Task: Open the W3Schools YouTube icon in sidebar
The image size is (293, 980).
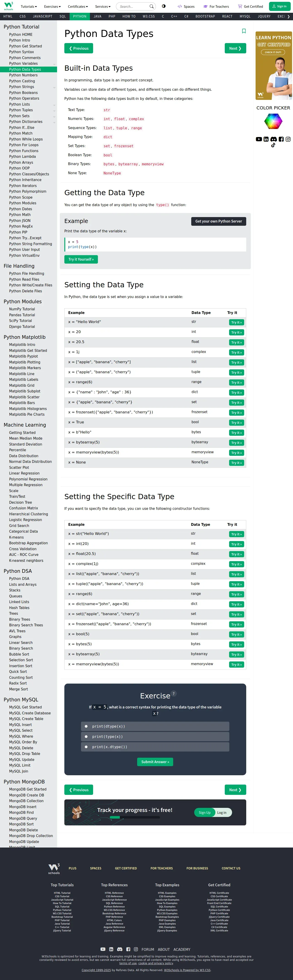Action: click(259, 139)
